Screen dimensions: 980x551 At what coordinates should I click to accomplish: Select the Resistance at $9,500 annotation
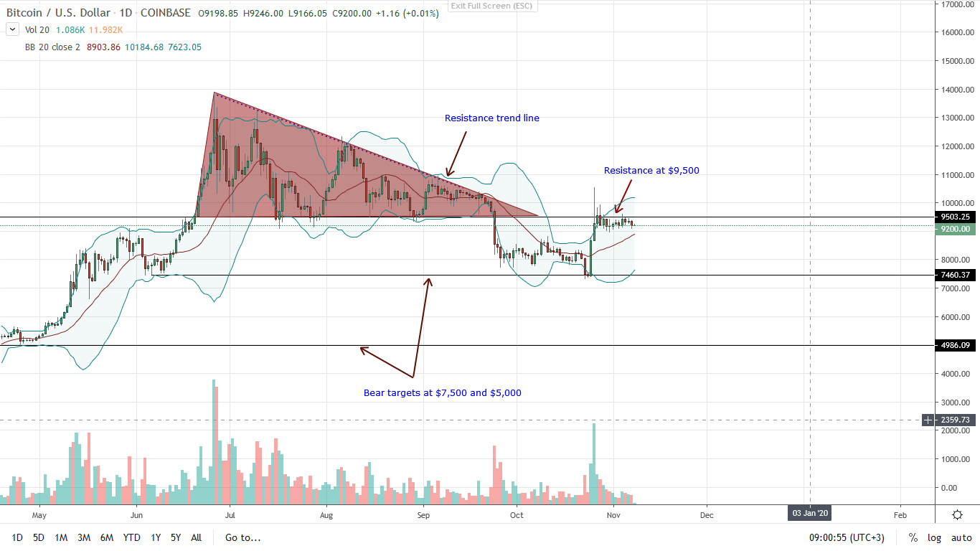(651, 171)
